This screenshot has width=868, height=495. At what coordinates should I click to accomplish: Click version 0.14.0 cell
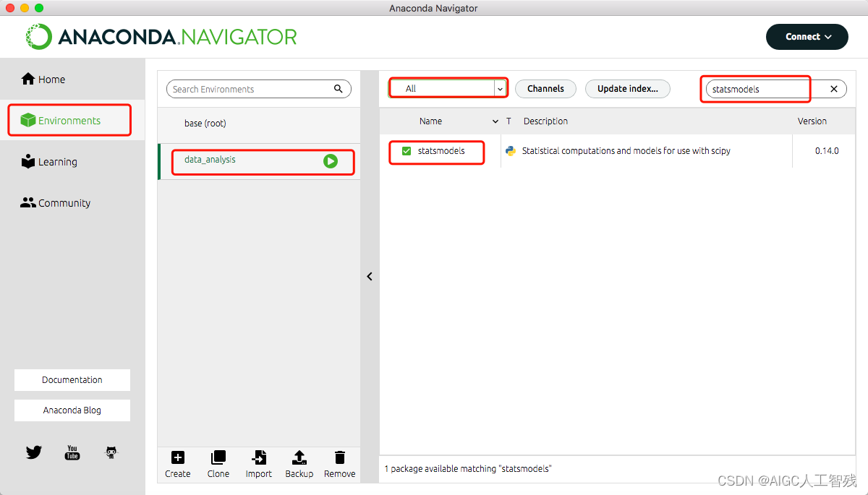[x=827, y=151]
